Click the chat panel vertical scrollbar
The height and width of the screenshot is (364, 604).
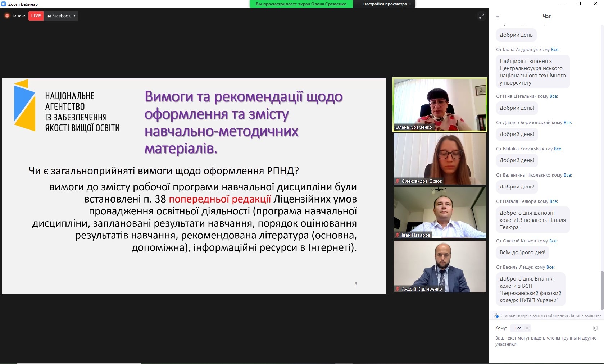pyautogui.click(x=602, y=290)
